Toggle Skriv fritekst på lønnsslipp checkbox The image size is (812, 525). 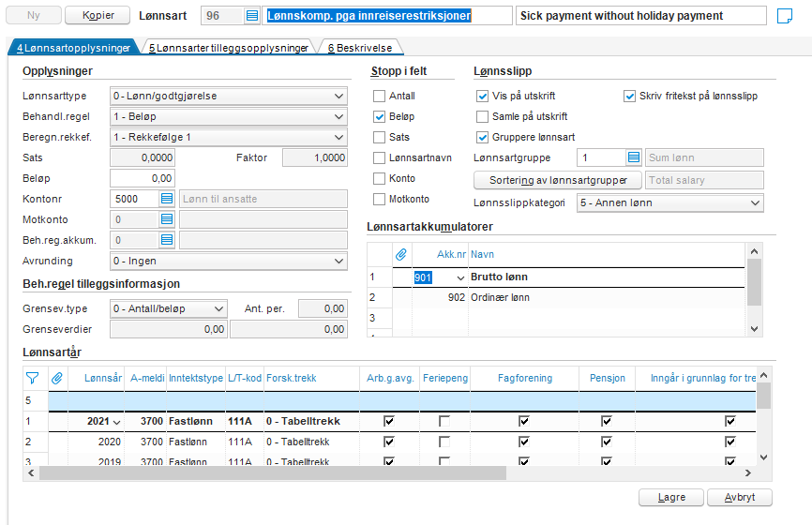(630, 96)
